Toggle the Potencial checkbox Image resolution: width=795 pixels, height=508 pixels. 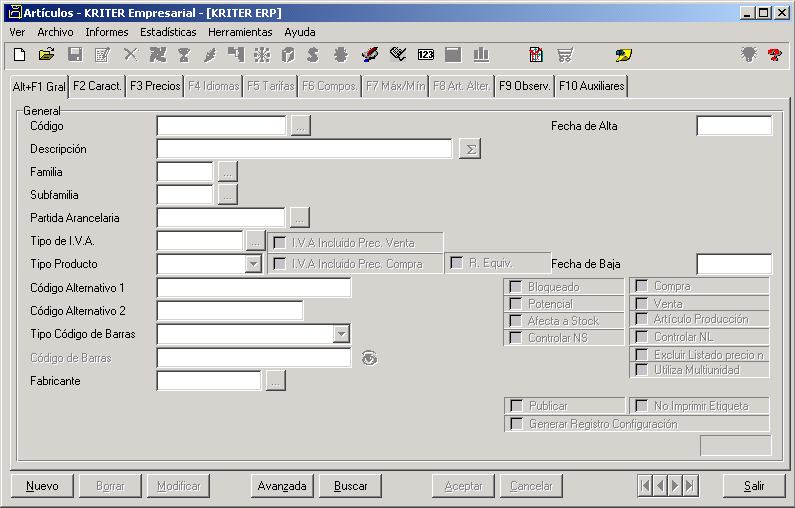pyautogui.click(x=516, y=304)
